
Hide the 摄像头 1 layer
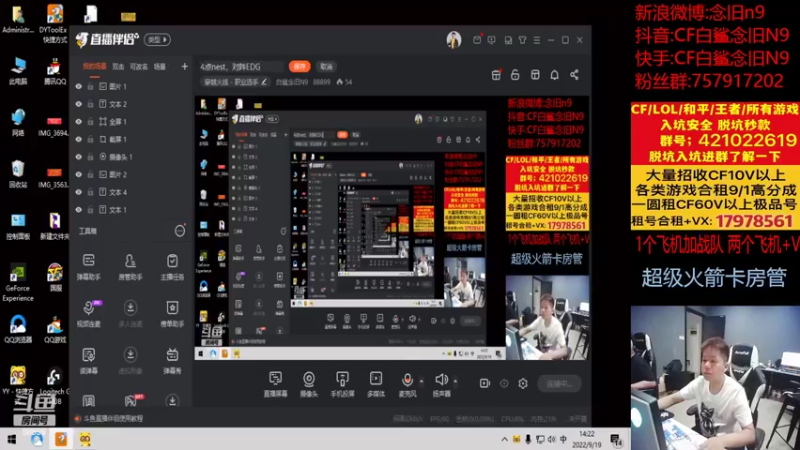[x=79, y=157]
